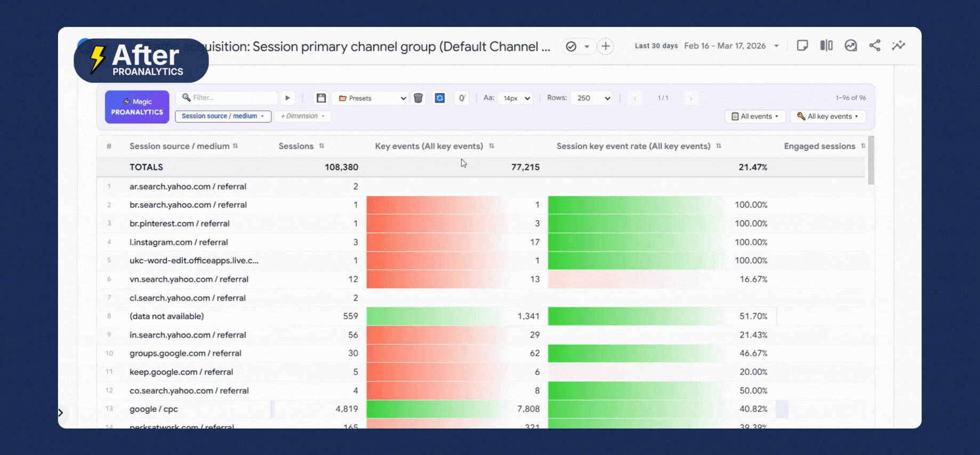Click the note/annotation icon in header
980x455 pixels.
tap(802, 46)
